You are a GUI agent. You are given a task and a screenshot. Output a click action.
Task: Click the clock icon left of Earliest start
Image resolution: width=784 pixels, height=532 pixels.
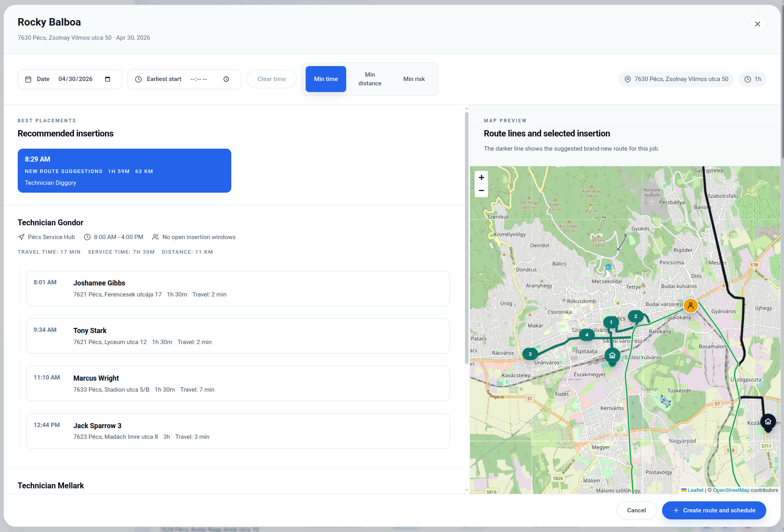(x=138, y=79)
